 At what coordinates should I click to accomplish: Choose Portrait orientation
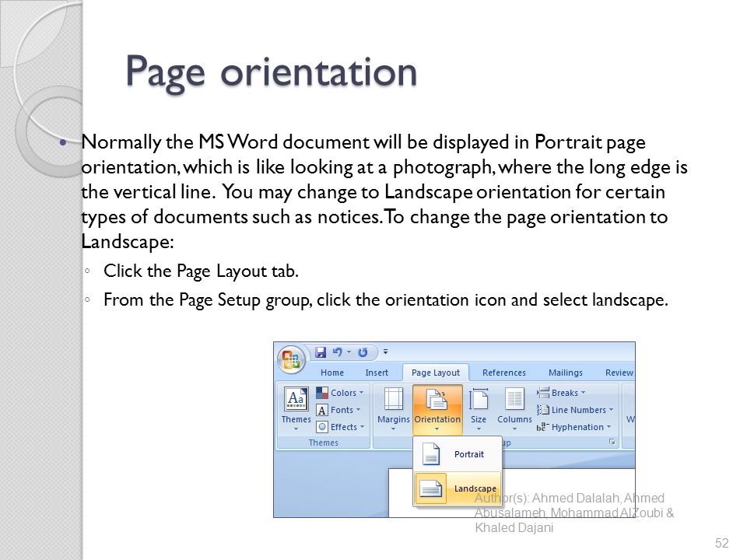pos(458,453)
